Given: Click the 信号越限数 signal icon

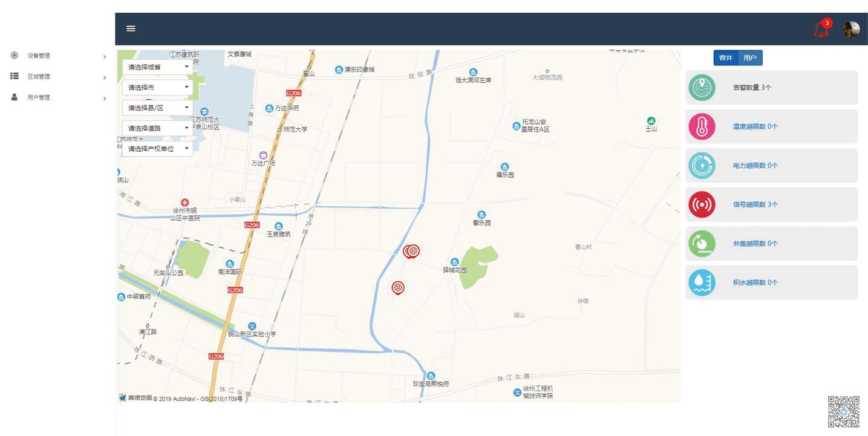Looking at the screenshot, I should point(702,204).
